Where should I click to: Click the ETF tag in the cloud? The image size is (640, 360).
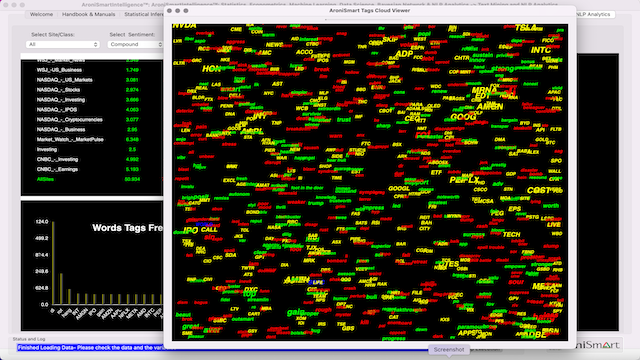click(x=436, y=173)
